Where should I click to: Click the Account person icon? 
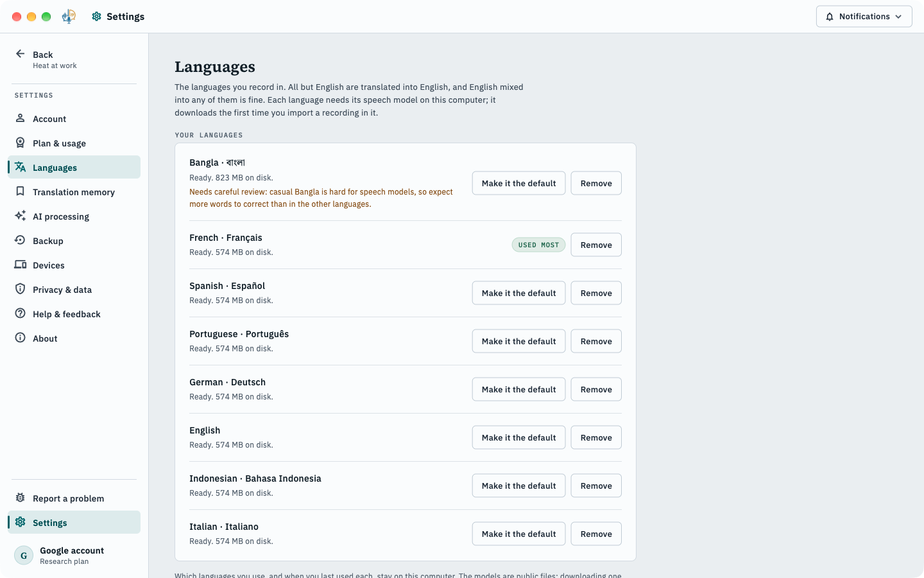point(21,118)
